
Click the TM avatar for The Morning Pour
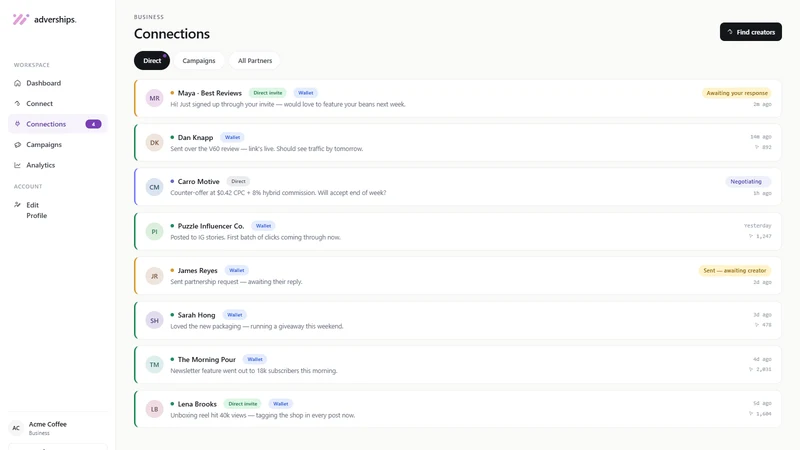pos(155,365)
